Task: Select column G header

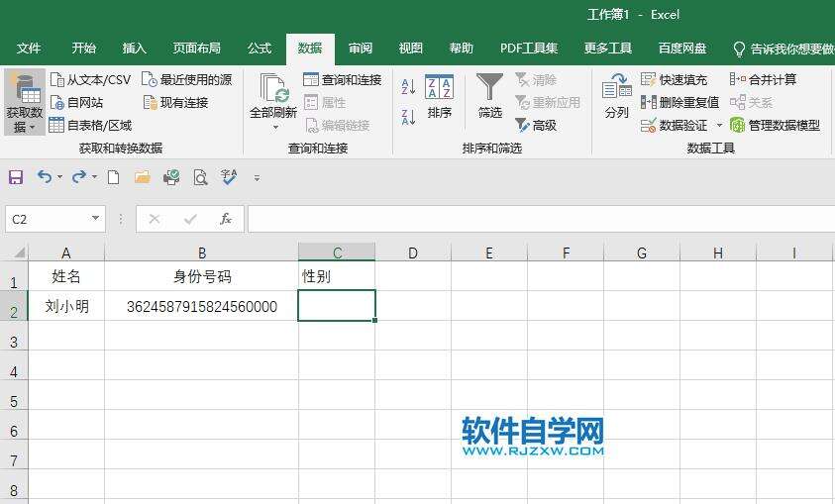Action: click(642, 252)
